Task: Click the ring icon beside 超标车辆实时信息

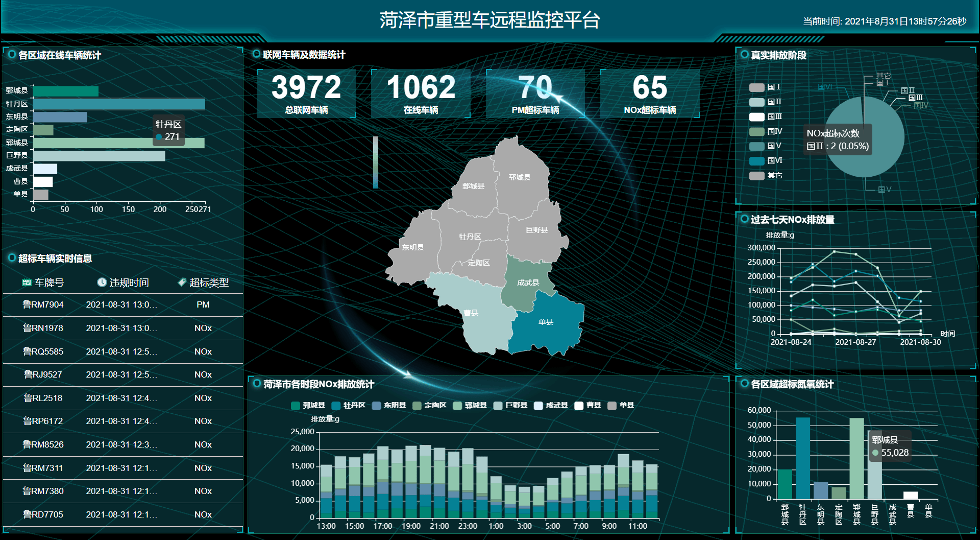Action: (x=12, y=258)
